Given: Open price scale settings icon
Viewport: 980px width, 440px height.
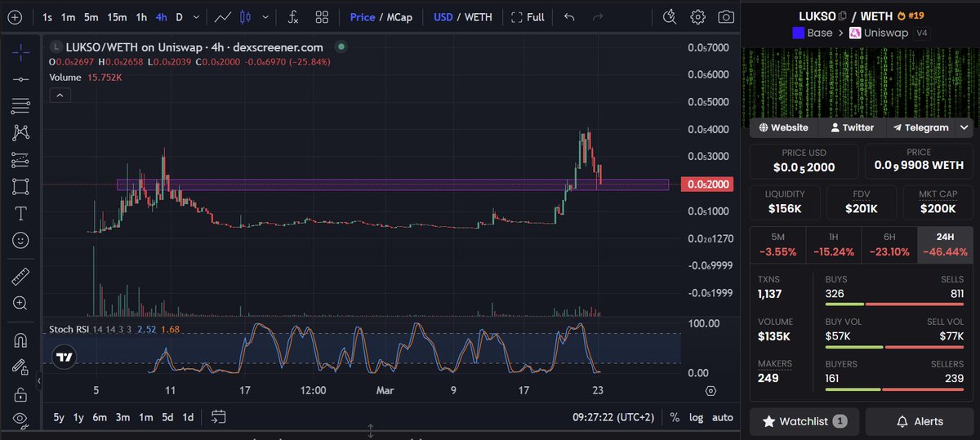Looking at the screenshot, I should (x=710, y=391).
